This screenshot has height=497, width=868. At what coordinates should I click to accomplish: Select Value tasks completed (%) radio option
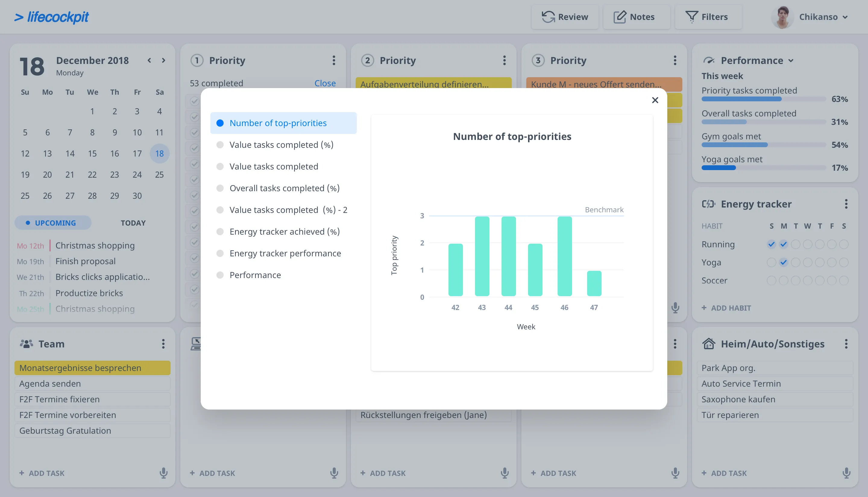click(x=220, y=145)
